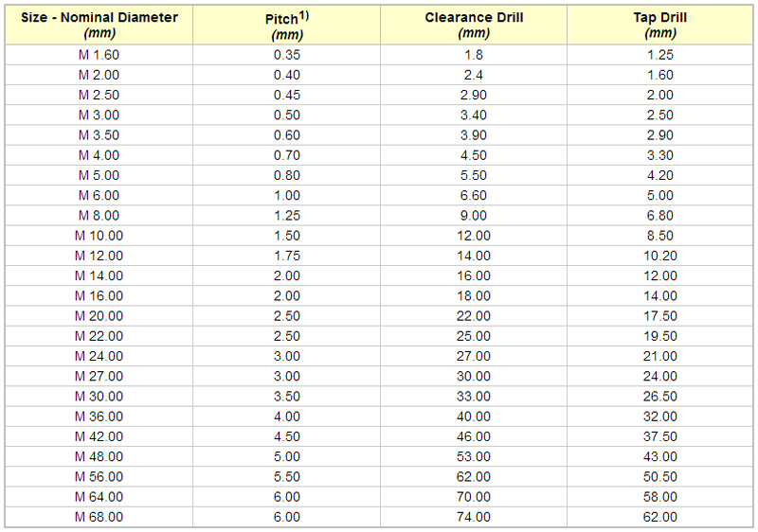Select tap drill value 62.00
Viewport: 758px width, 532px height.
(x=659, y=517)
